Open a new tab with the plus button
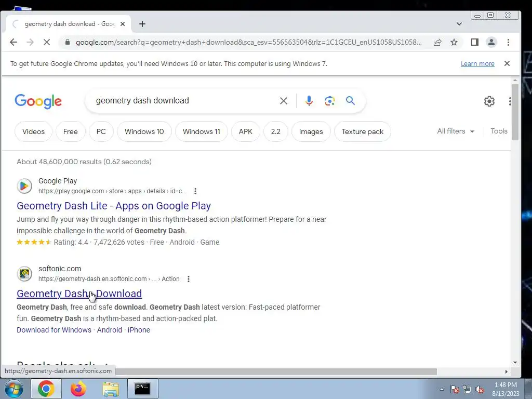The height and width of the screenshot is (399, 532). pos(142,24)
